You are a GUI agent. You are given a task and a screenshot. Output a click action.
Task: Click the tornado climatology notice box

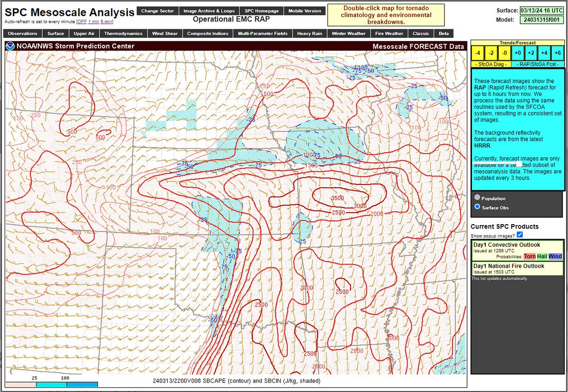[386, 15]
